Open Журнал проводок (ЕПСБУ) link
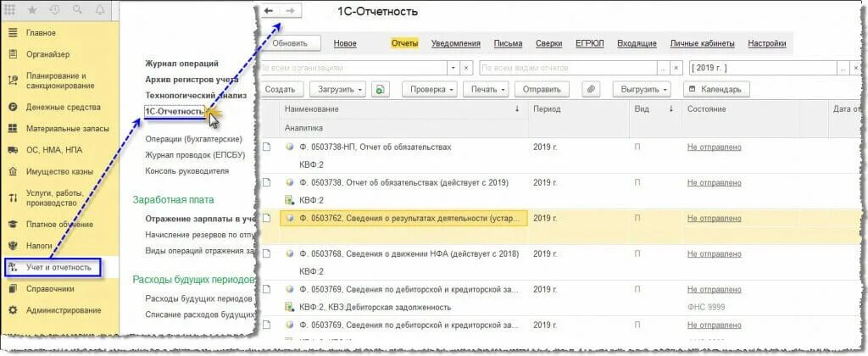868x356 pixels. (x=195, y=155)
